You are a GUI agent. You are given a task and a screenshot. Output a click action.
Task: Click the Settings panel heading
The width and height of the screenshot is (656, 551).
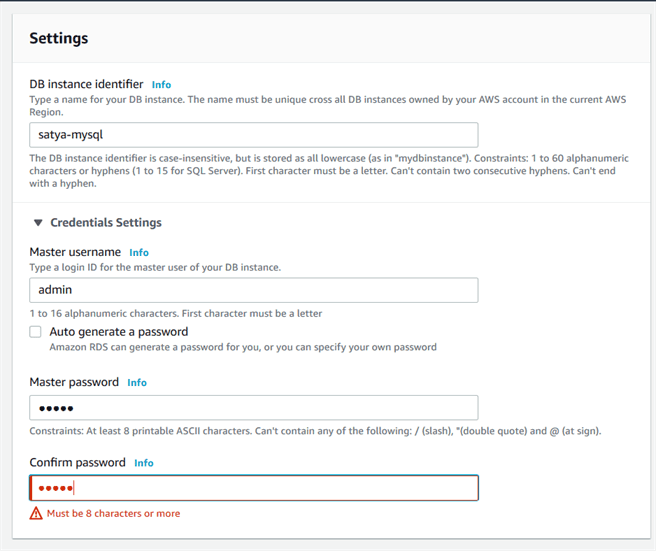click(59, 38)
